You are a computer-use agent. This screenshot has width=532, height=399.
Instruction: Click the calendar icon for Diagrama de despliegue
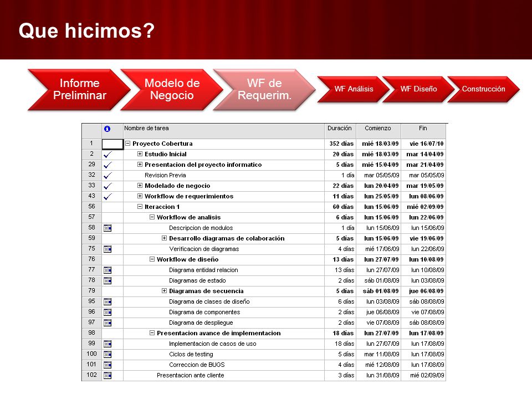click(108, 323)
